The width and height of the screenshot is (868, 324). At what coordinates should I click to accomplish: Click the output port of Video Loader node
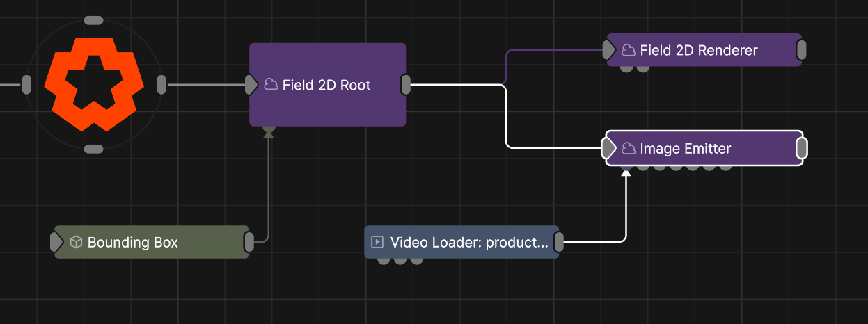[x=558, y=242]
